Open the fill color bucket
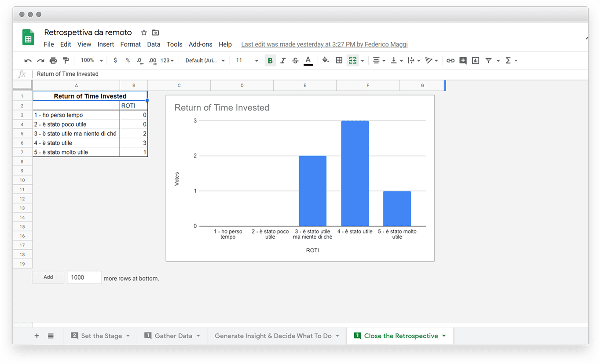This screenshot has height=364, width=601. (326, 60)
